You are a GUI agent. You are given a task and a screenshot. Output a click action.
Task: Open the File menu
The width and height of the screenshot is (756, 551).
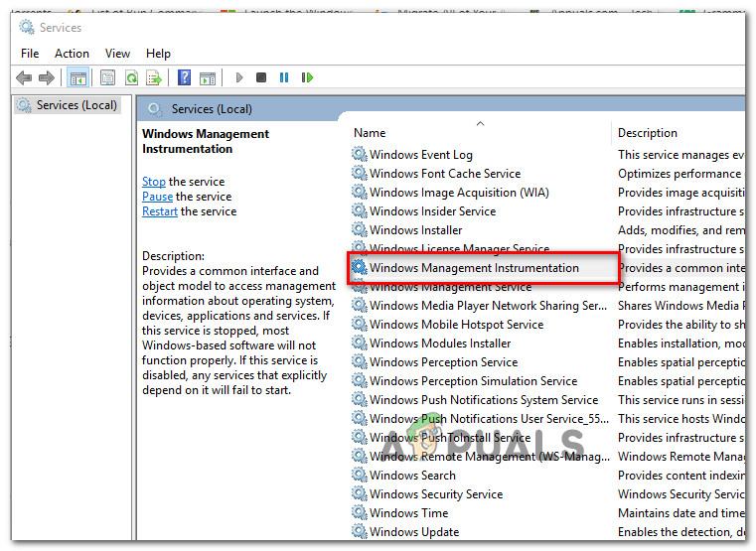coord(30,54)
